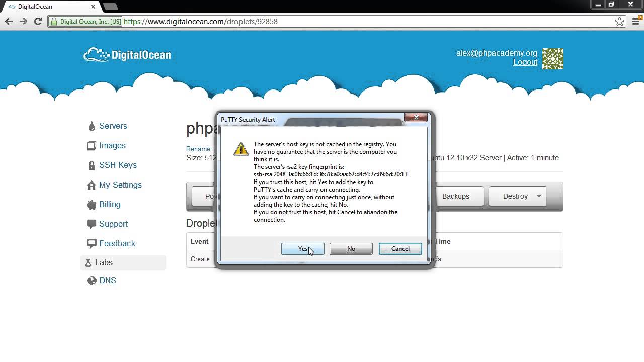Click the Support speech bubble icon
Screen dimensions: 644x362
tap(91, 224)
